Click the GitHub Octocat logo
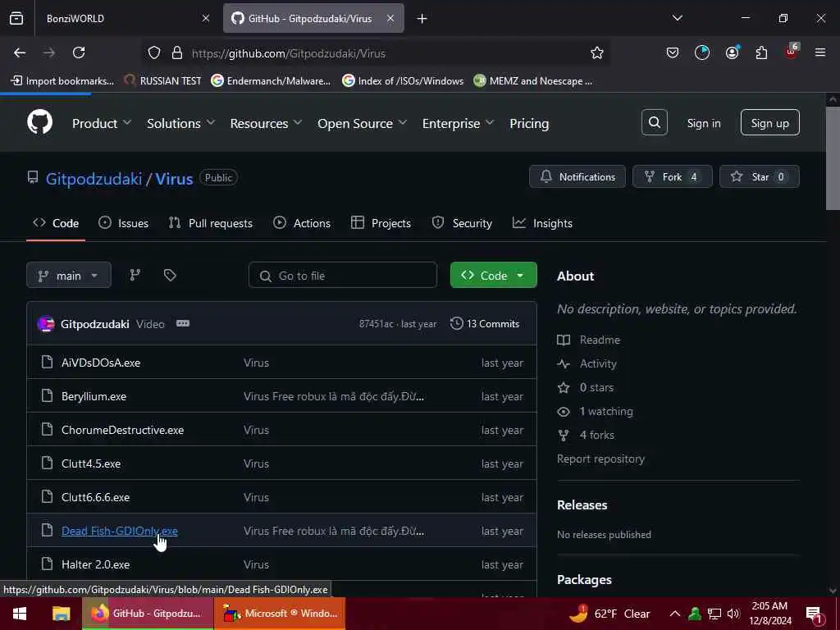Viewport: 840px width, 630px height. [x=39, y=123]
